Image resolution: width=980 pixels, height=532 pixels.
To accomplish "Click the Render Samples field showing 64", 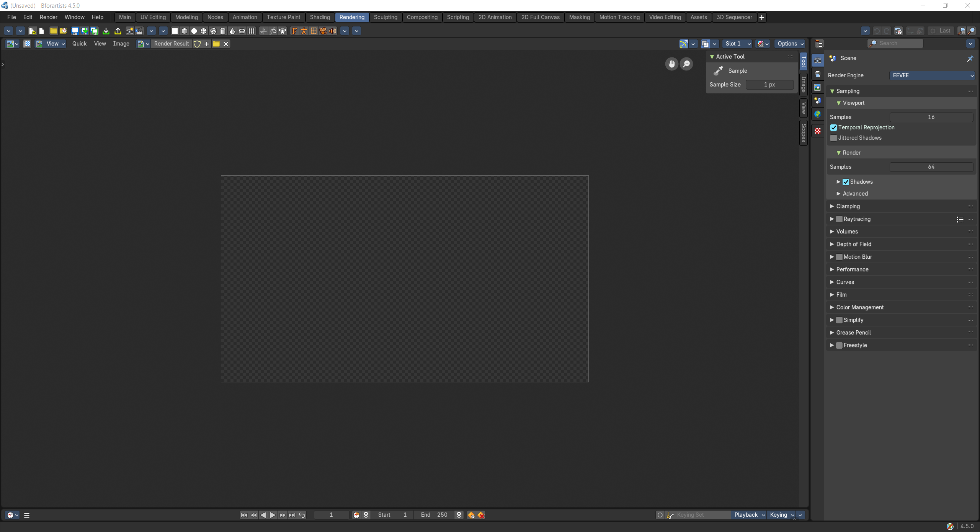I will 931,167.
